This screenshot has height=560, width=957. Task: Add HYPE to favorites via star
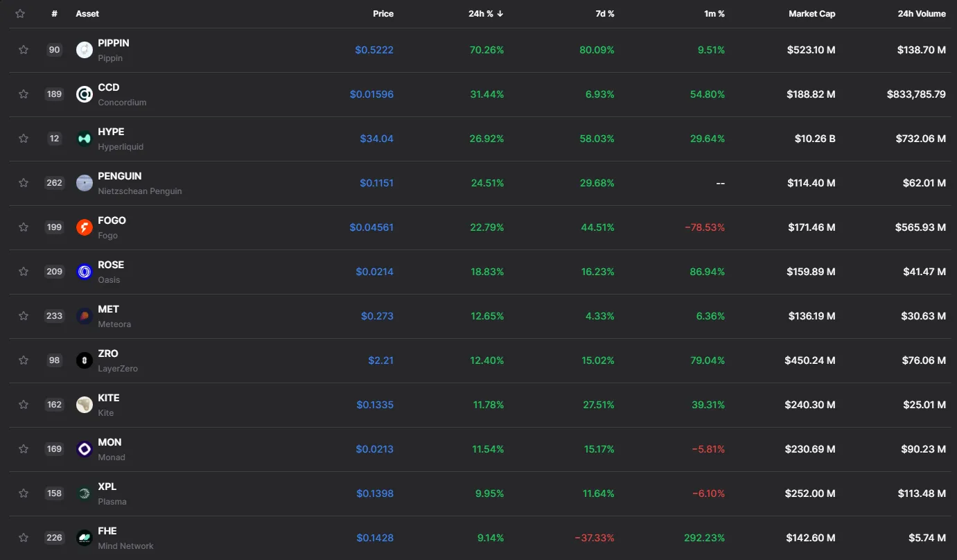[23, 138]
